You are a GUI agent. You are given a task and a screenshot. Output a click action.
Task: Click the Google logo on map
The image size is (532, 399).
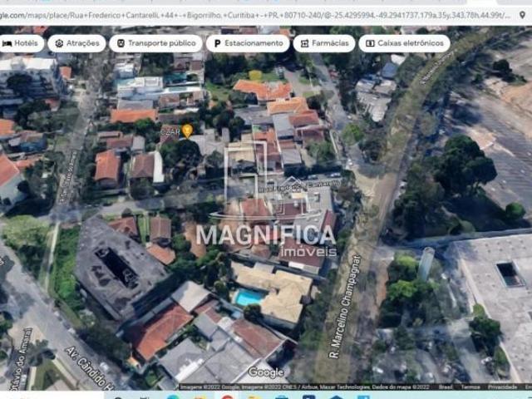tap(266, 372)
